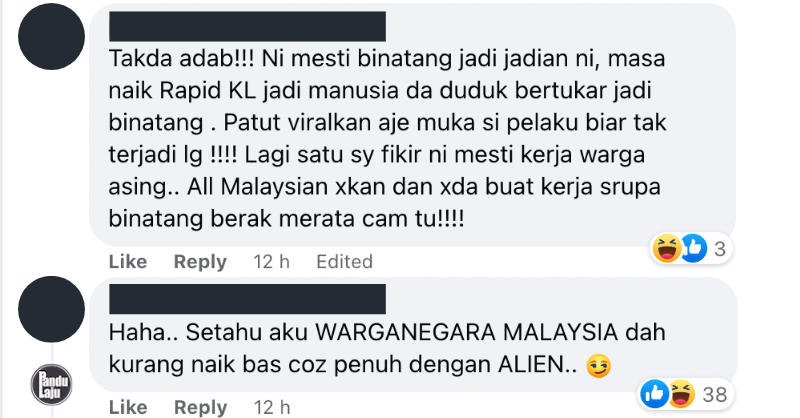
Task: Open reaction count 38 list
Action: coord(714,395)
